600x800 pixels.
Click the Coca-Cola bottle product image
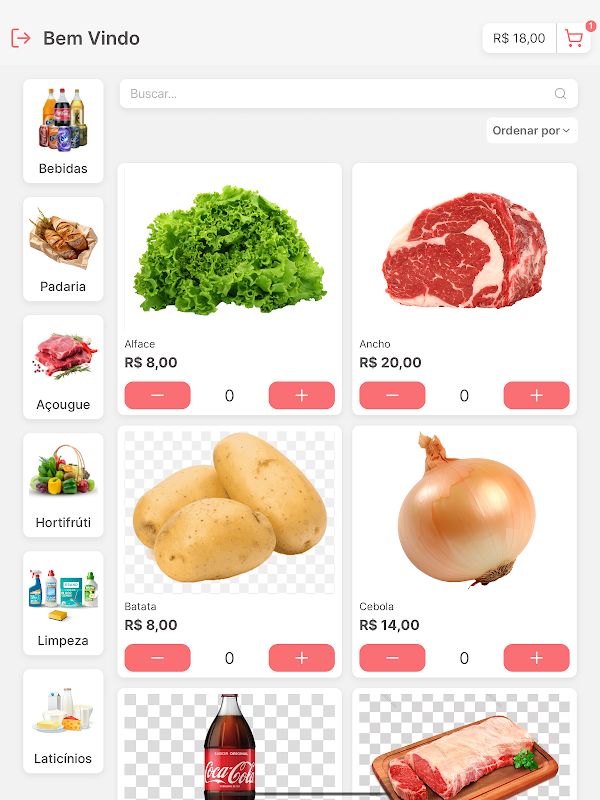coord(230,746)
